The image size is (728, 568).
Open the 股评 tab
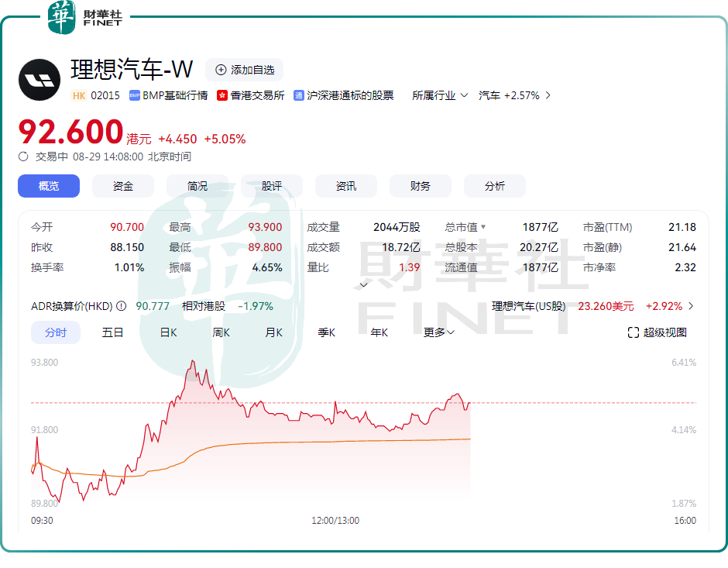tap(272, 186)
